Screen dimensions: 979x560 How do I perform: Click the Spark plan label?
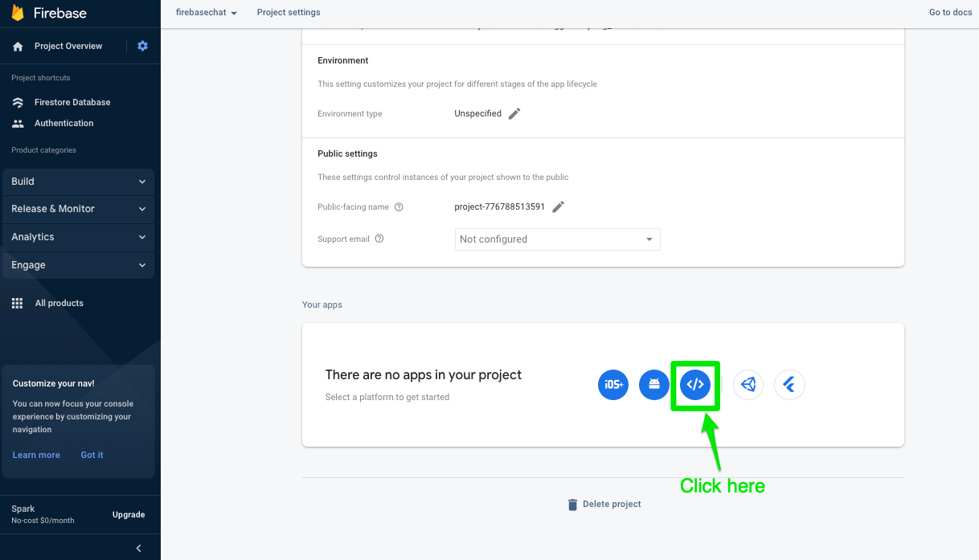click(x=23, y=509)
